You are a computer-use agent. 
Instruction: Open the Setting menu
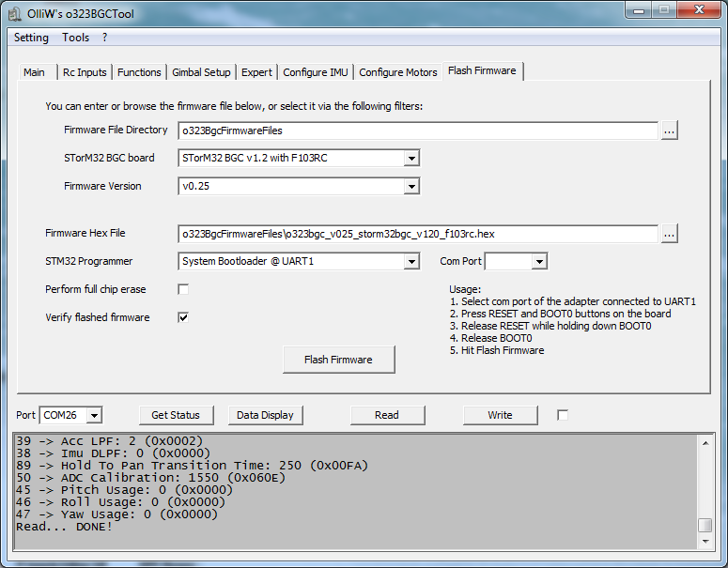pyautogui.click(x=31, y=38)
